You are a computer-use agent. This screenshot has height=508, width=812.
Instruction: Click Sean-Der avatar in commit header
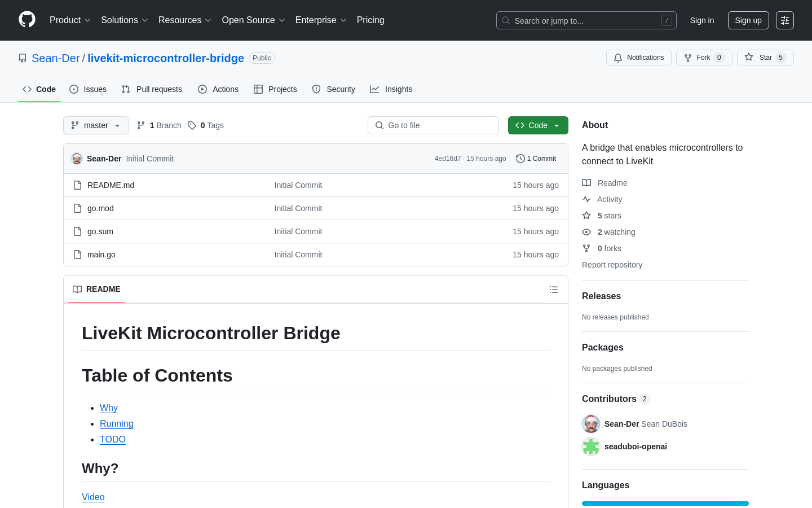(x=77, y=159)
